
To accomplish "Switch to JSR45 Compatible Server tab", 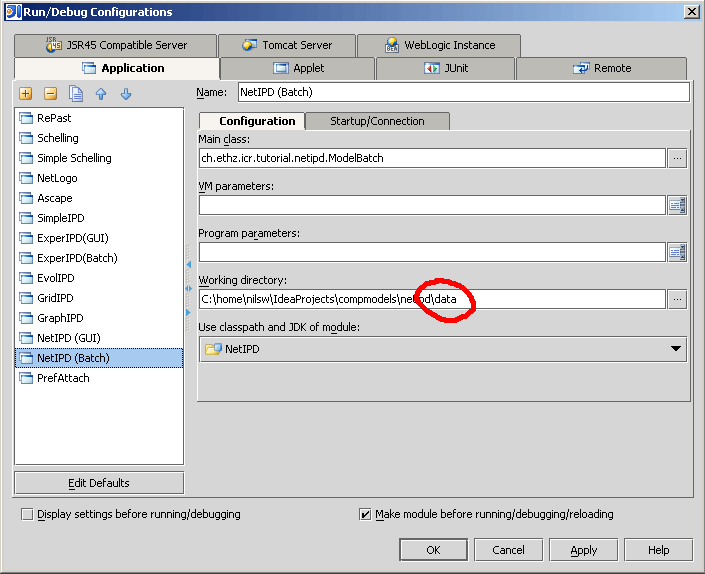I will pyautogui.click(x=116, y=45).
